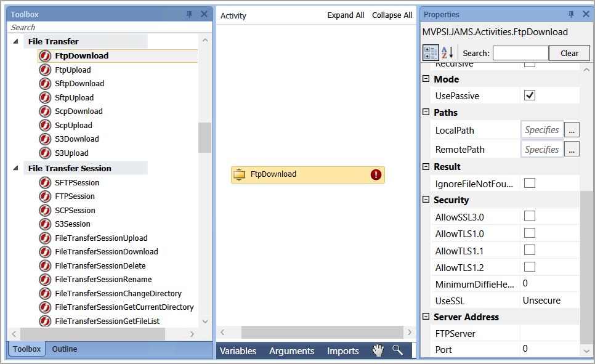Tick the AllowTLS1.1 checkbox
Image resolution: width=595 pixels, height=364 pixels.
[529, 250]
